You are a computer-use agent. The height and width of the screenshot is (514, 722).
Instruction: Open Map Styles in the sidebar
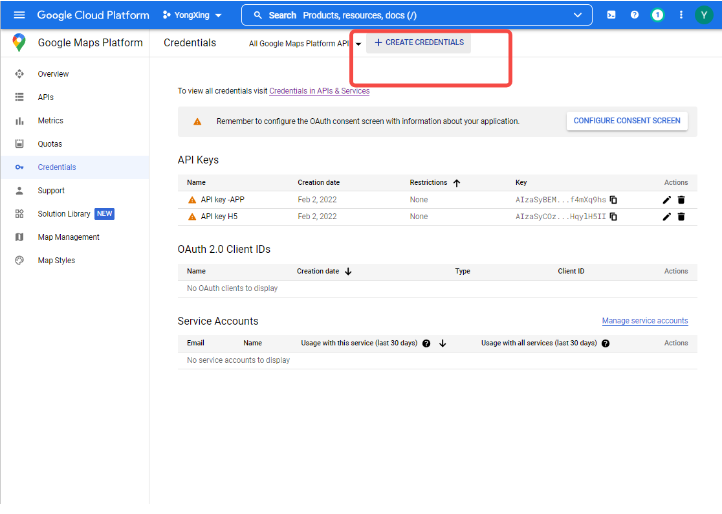(57, 260)
